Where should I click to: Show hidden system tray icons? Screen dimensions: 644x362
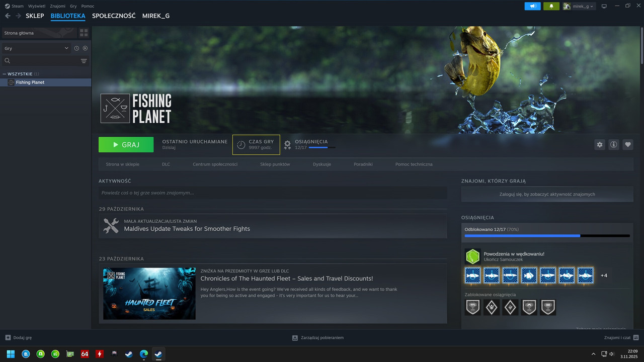point(593,354)
